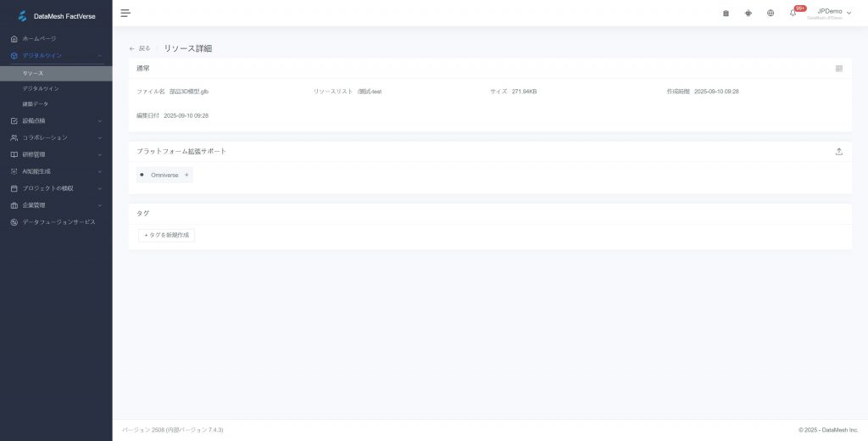Show the QR code for this resource
This screenshot has width=868, height=441.
(x=838, y=69)
